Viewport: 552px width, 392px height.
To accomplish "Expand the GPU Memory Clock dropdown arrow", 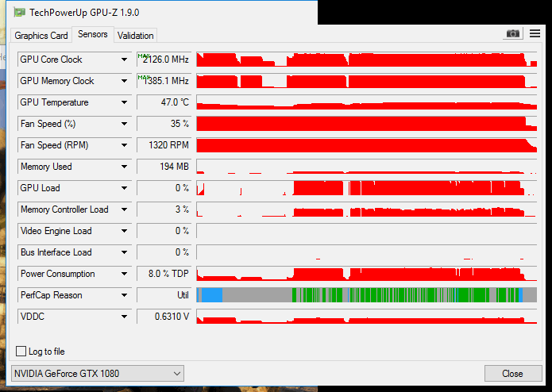I will coord(124,81).
